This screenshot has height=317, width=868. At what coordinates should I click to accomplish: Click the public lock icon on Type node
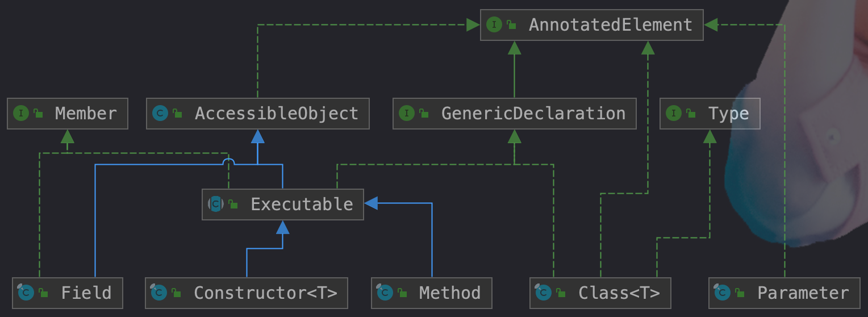click(691, 114)
